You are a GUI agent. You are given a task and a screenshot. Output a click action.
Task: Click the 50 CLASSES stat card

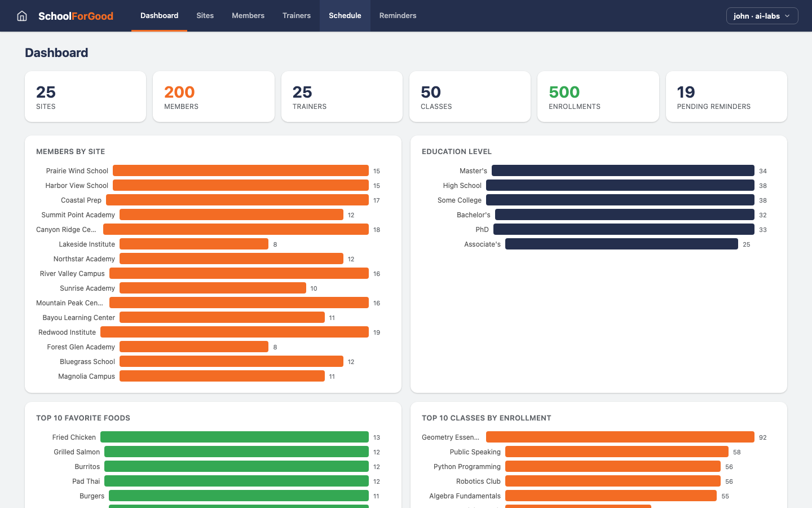[x=470, y=96]
